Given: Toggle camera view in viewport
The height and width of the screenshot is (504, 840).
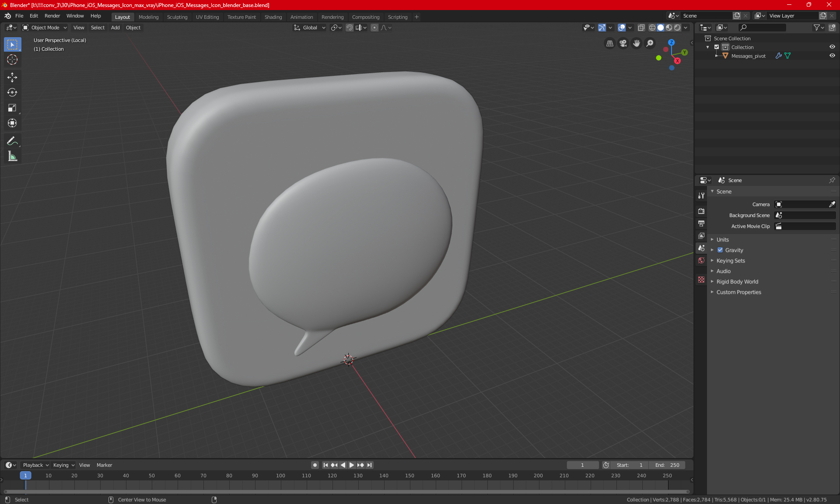Looking at the screenshot, I should pyautogui.click(x=623, y=43).
